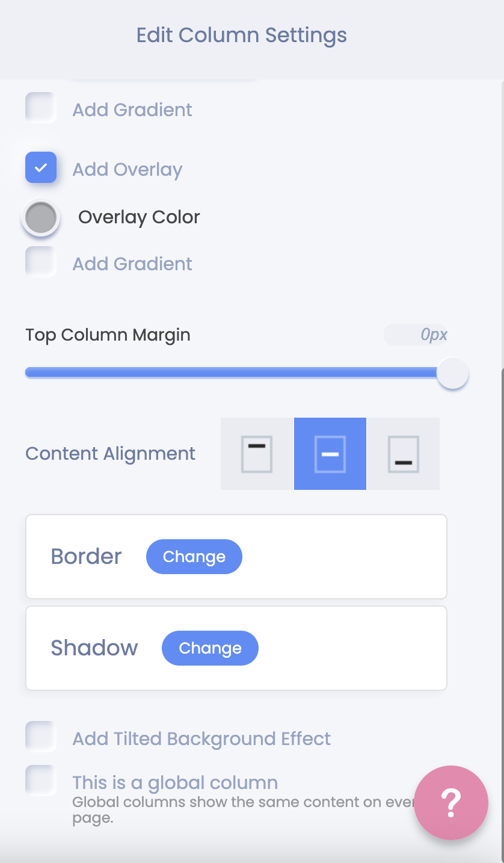Click the Add Tilted Background Effect label
This screenshot has width=504, height=863.
[201, 738]
